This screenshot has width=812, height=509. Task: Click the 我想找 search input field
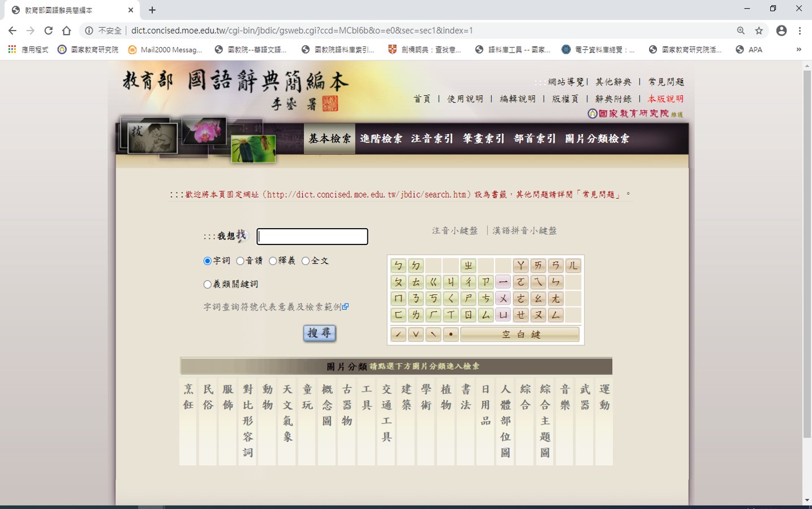[x=312, y=237]
